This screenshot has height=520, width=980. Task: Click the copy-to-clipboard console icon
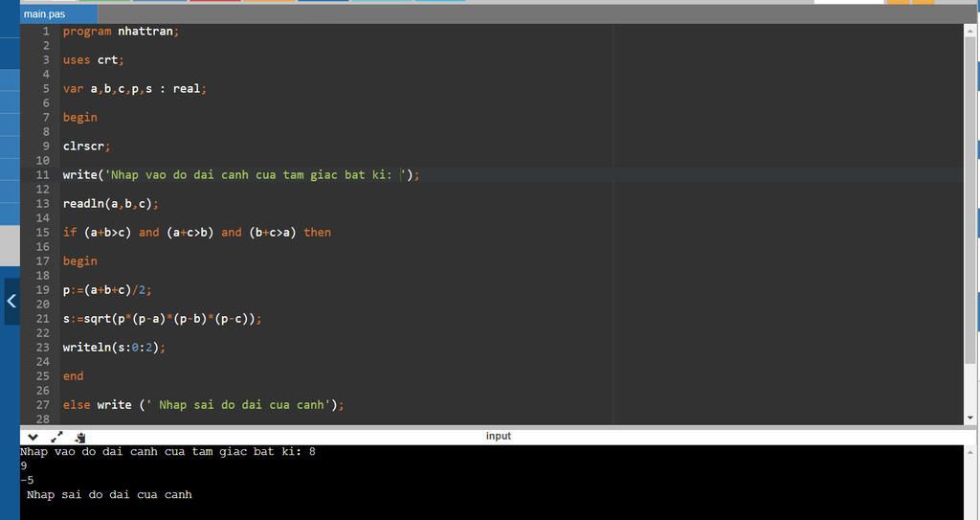(x=80, y=438)
